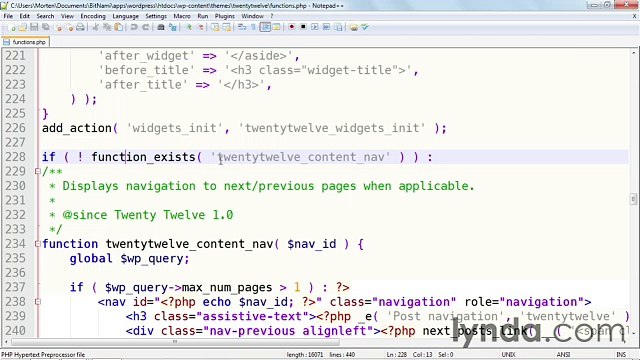Open the ? help menu
The image size is (640, 360).
(272, 16)
